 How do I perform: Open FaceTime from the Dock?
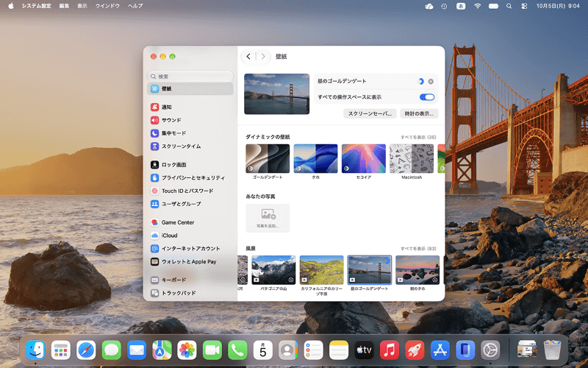coord(212,350)
